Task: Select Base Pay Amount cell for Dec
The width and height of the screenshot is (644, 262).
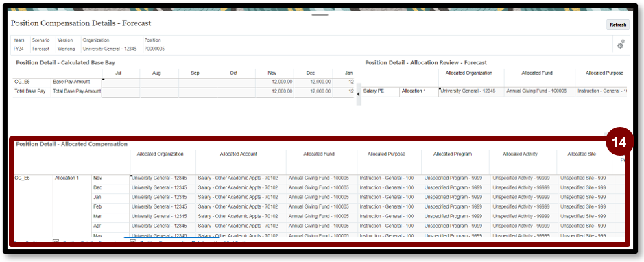Action: tap(313, 82)
